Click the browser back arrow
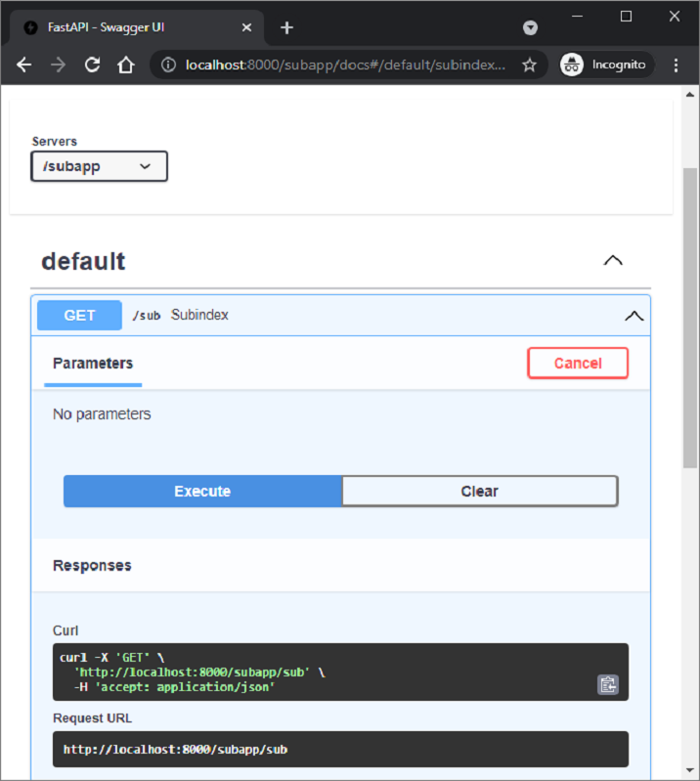 (24, 65)
